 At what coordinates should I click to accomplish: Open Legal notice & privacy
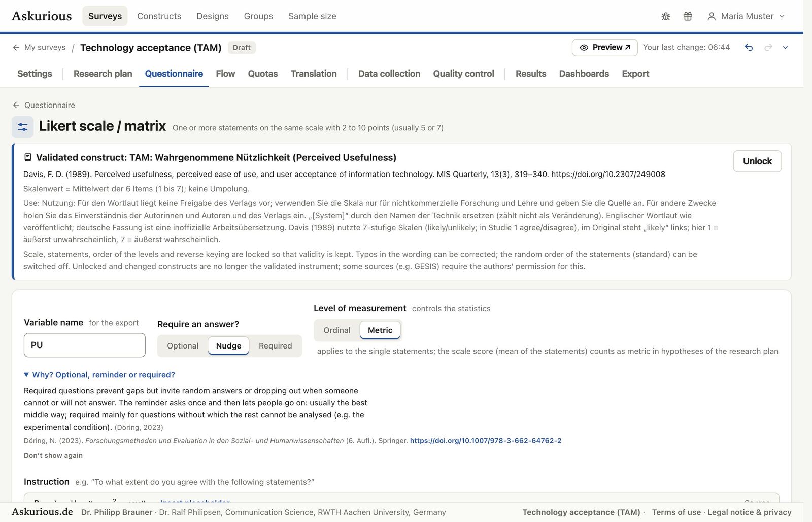(x=750, y=512)
